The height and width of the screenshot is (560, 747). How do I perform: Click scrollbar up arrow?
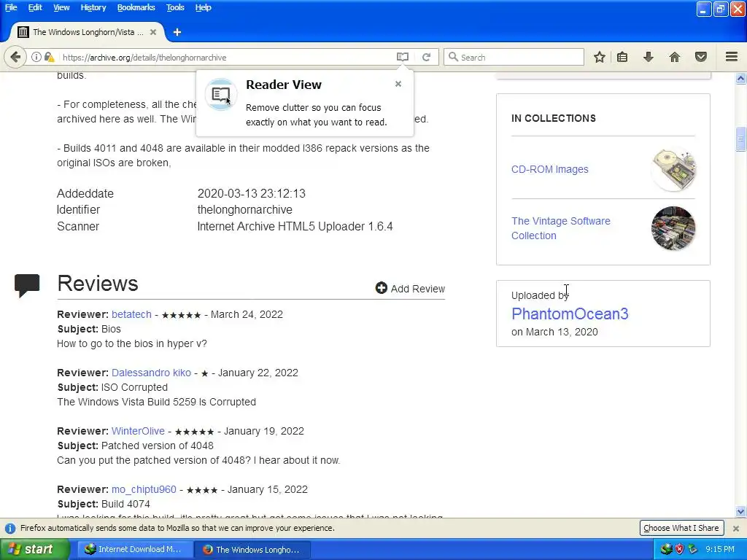point(740,78)
